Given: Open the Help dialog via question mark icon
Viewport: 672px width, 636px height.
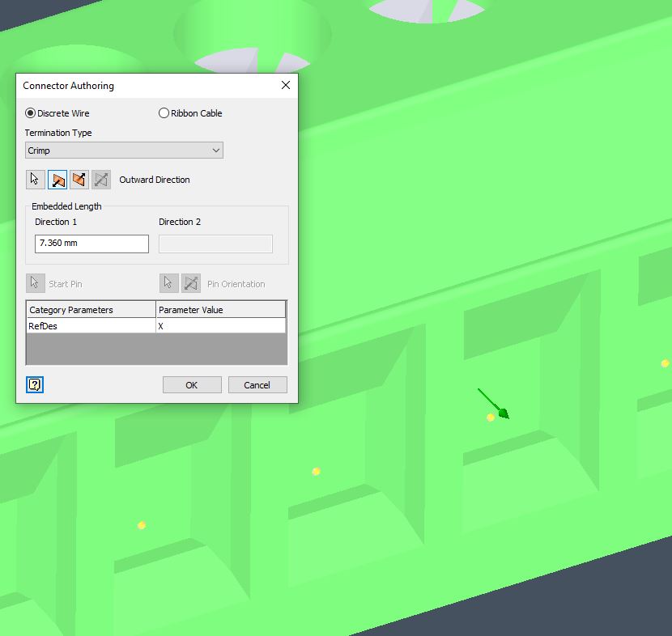Looking at the screenshot, I should 34,385.
